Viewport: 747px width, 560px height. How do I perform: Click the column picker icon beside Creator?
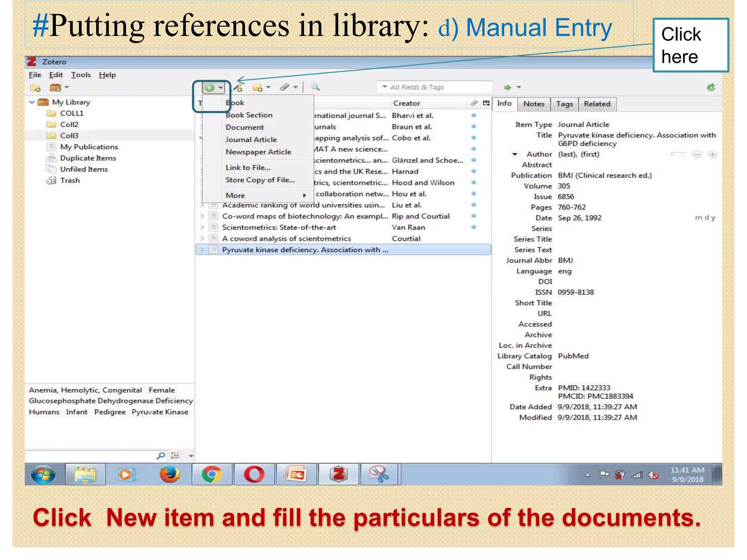coord(486,103)
